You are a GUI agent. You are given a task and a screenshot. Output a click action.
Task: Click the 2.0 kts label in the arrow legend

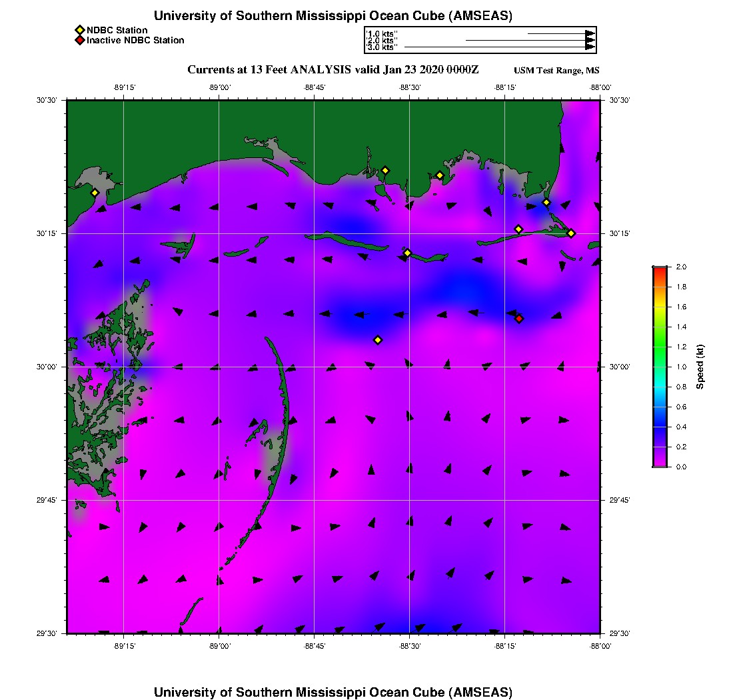[x=382, y=41]
